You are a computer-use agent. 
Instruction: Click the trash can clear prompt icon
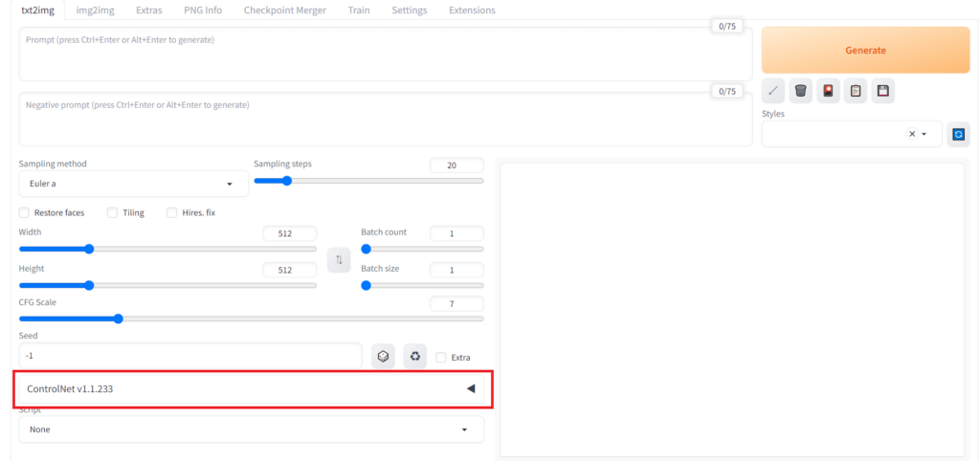801,91
